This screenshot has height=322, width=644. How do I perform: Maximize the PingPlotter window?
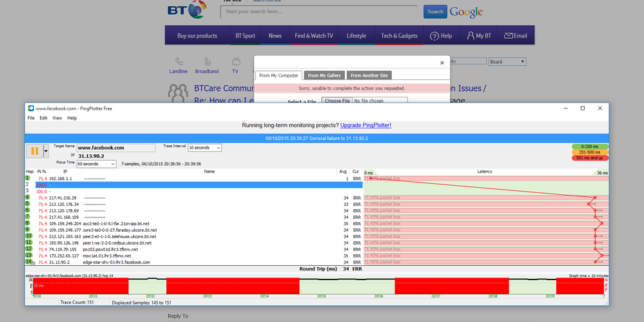[582, 108]
